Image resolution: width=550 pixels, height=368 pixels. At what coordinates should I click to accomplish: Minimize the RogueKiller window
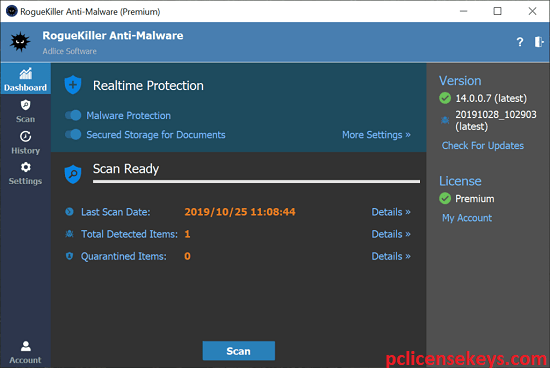(x=463, y=11)
